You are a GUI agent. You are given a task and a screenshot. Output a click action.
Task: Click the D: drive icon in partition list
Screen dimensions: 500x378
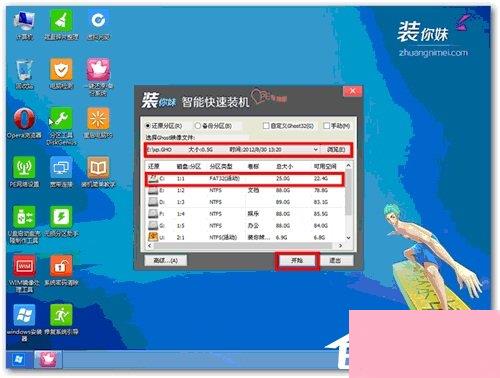click(x=153, y=202)
